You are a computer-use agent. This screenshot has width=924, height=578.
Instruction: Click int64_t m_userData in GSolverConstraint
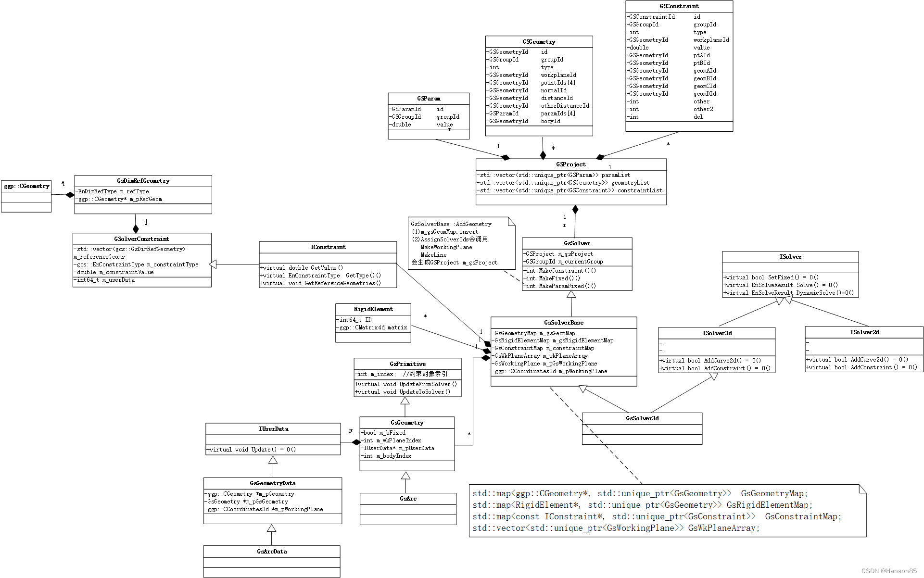click(x=104, y=280)
